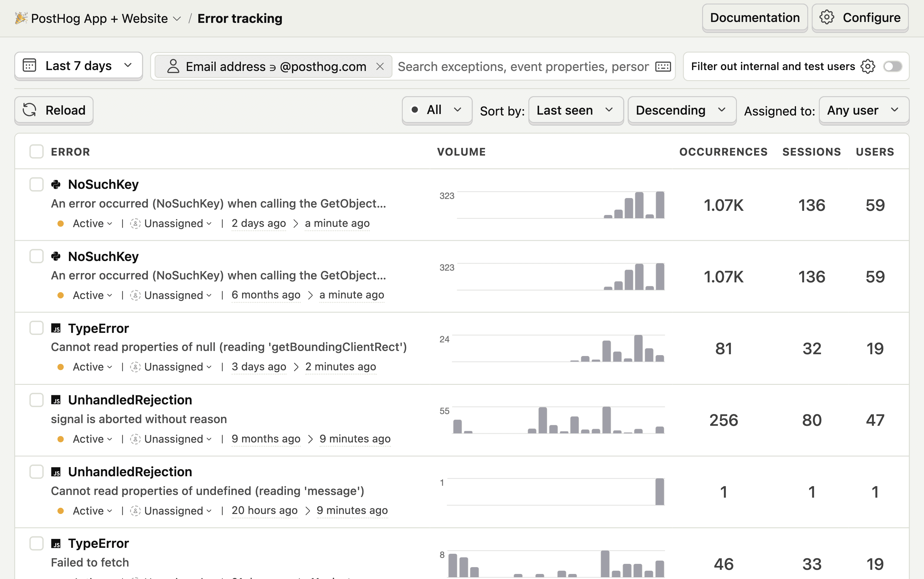Click the 256 occurrences value
924x579 pixels.
click(723, 420)
